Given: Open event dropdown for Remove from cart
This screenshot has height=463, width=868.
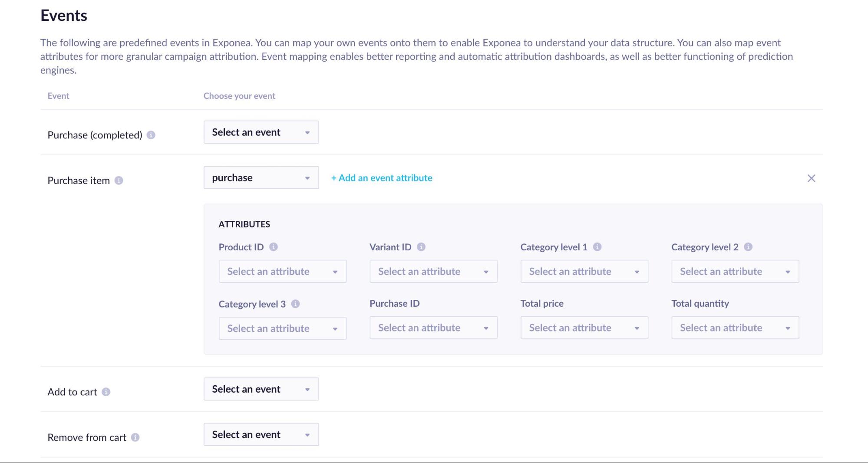Looking at the screenshot, I should (261, 435).
